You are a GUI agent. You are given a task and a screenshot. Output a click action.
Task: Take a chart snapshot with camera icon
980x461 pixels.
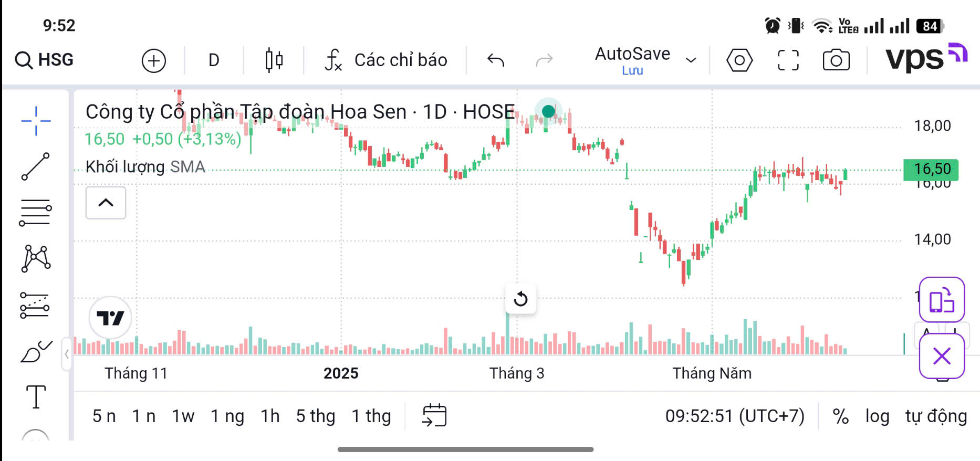[836, 60]
